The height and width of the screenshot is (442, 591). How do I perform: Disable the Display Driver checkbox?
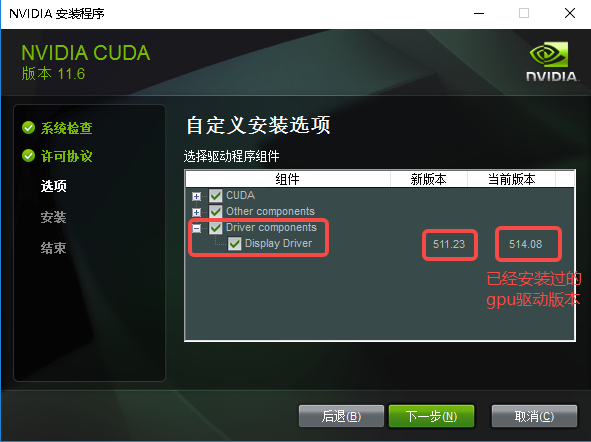234,243
